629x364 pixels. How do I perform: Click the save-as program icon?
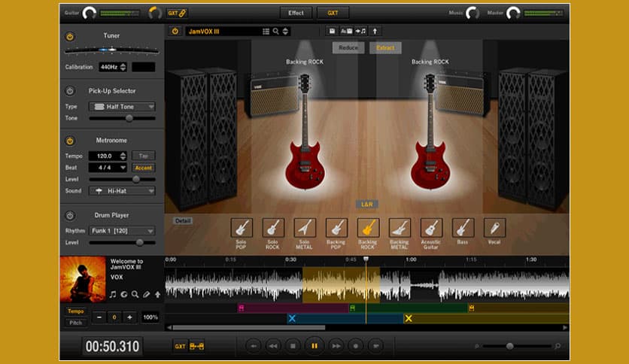point(346,32)
